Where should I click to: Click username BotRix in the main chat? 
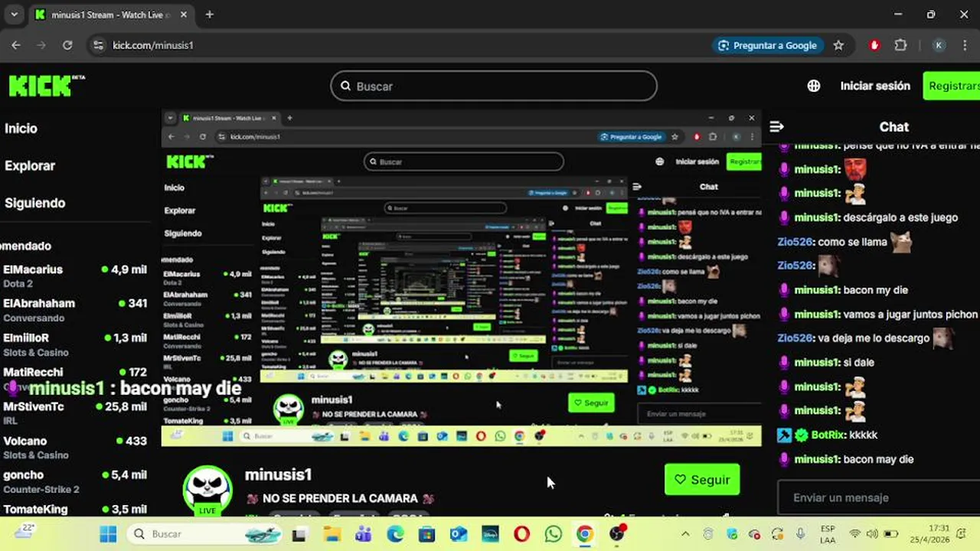tap(828, 435)
